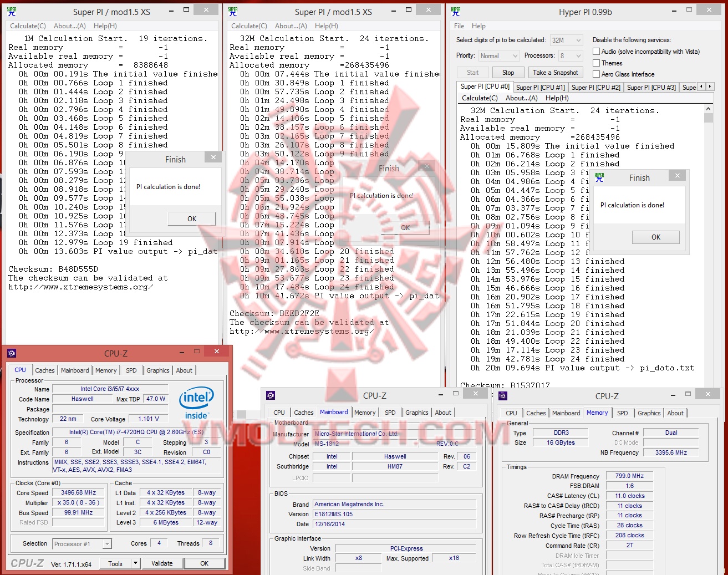
Task: Open the File menu in Hyper PI
Action: (459, 26)
